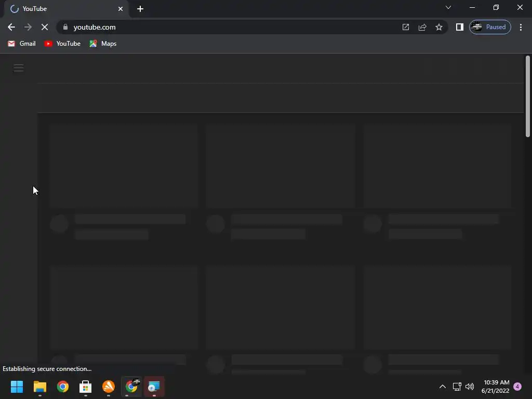Select the YouTube tab
The image size is (532, 399).
(x=66, y=9)
